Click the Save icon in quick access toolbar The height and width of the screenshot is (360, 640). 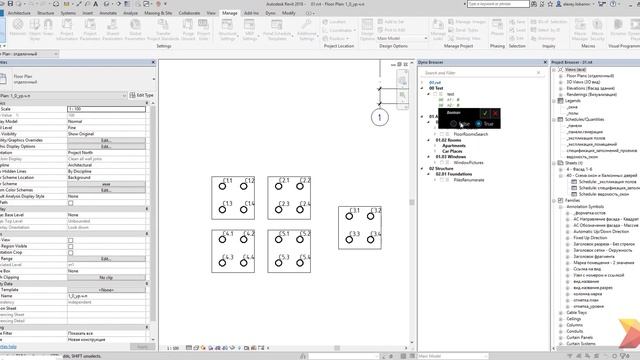(x=11, y=4)
